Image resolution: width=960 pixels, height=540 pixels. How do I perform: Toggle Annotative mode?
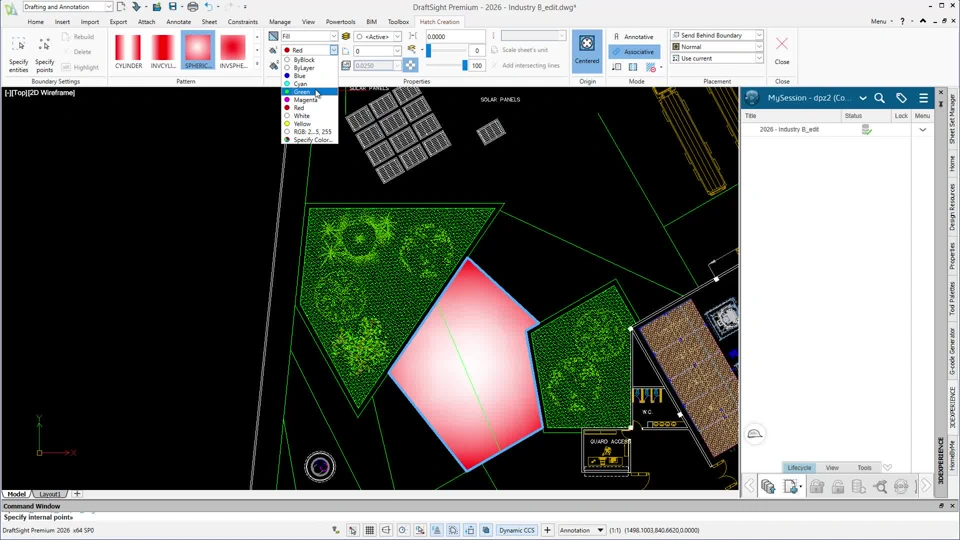(634, 37)
